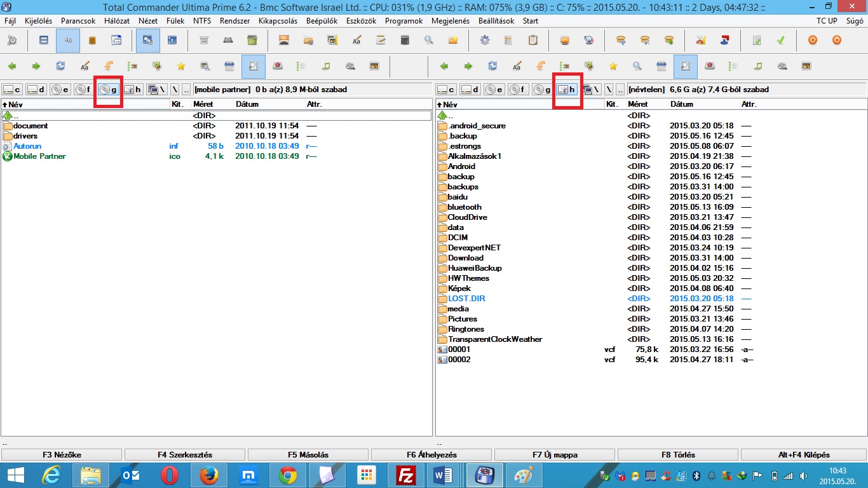Open the Parancsok menu
Image resolution: width=868 pixels, height=488 pixels.
(x=78, y=21)
